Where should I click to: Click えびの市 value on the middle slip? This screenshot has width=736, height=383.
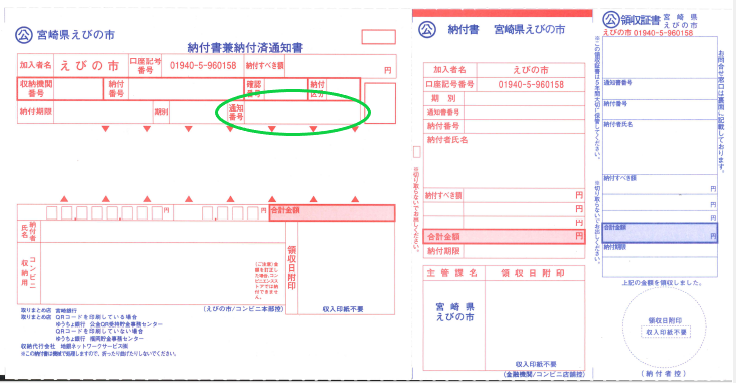[x=531, y=70]
